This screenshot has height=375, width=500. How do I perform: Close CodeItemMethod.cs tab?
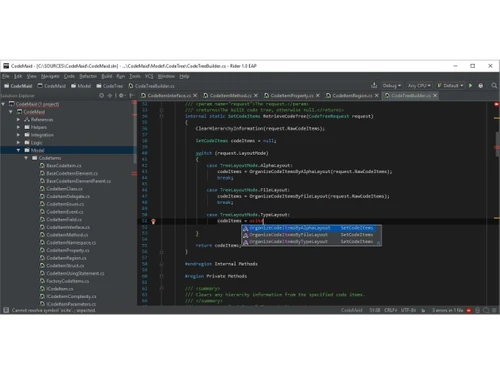(256, 95)
